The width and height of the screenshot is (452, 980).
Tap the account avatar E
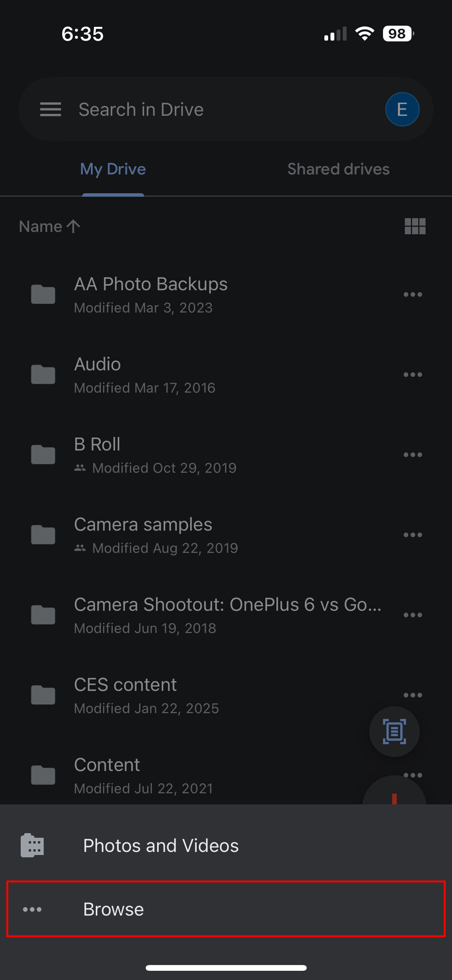(x=402, y=109)
